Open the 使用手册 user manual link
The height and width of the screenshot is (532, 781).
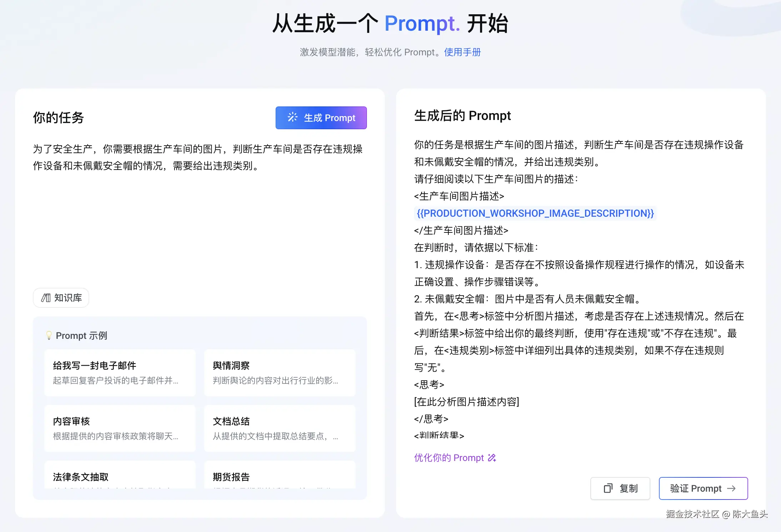tap(462, 52)
